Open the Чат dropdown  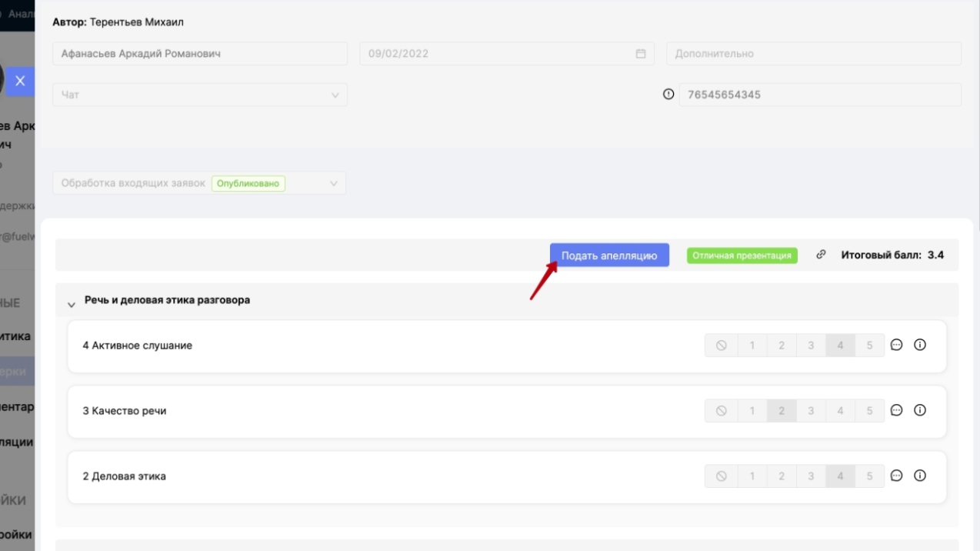[x=200, y=95]
